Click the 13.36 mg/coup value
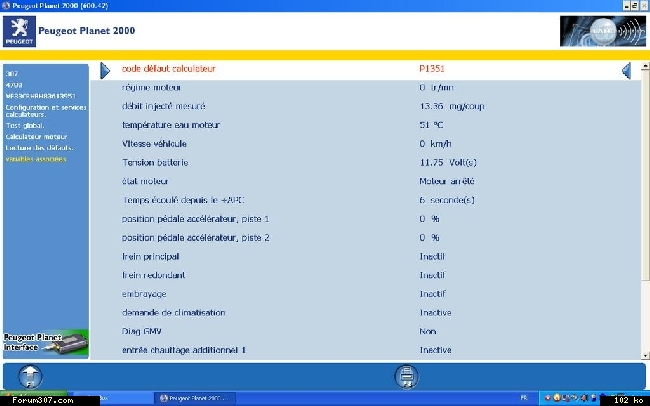Viewport: 650px width, 406px height. click(x=452, y=106)
